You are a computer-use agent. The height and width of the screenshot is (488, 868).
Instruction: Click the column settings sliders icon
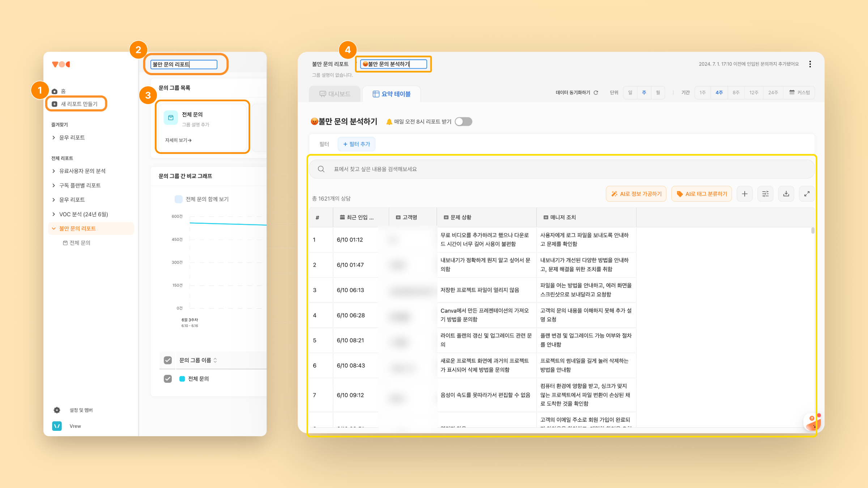(x=765, y=194)
